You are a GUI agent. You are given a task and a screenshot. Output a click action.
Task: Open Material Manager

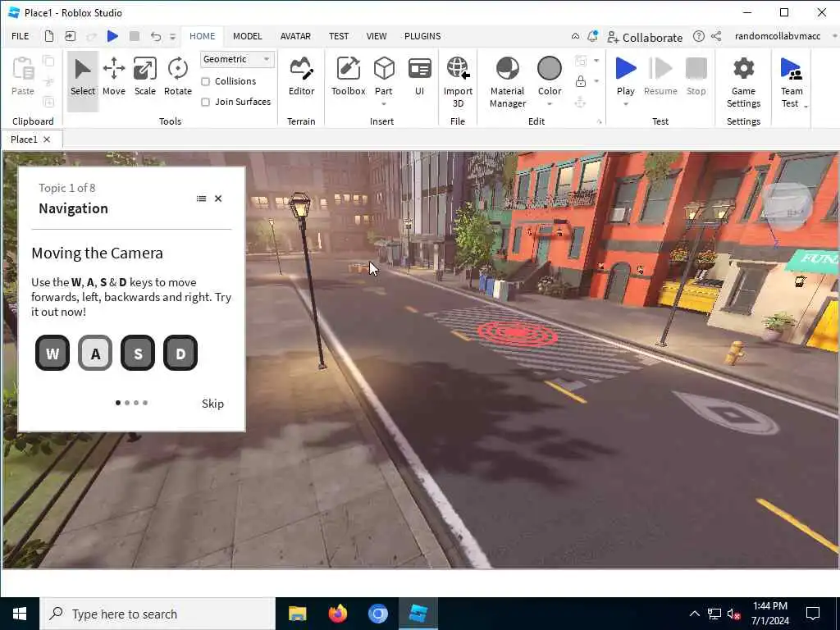pyautogui.click(x=507, y=83)
